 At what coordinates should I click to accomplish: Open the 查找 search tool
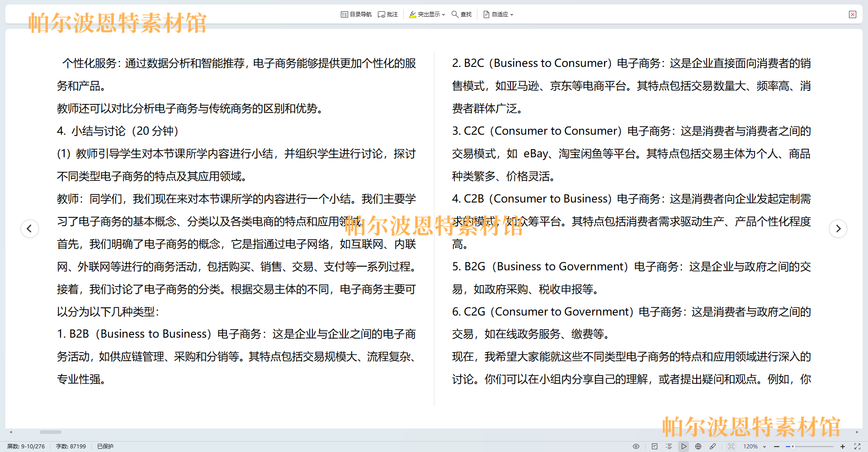pyautogui.click(x=462, y=14)
